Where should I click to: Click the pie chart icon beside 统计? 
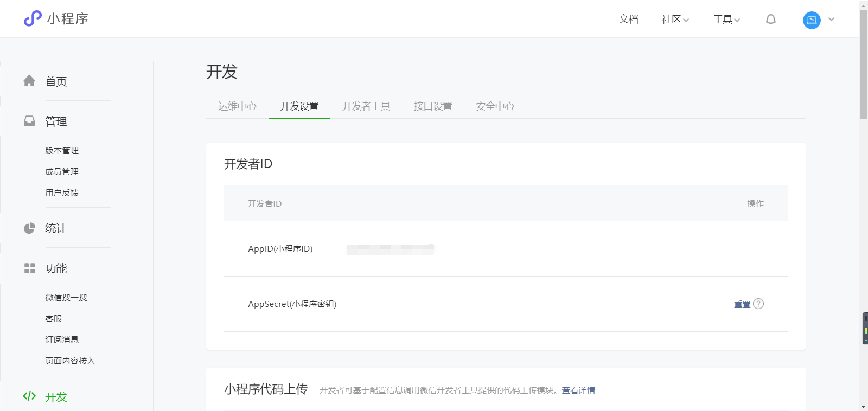click(29, 228)
